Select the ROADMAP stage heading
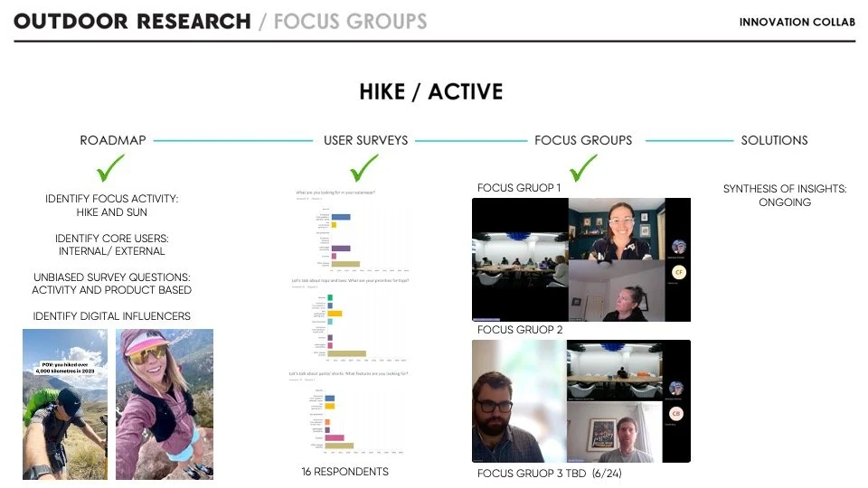The image size is (868, 488). pyautogui.click(x=113, y=141)
